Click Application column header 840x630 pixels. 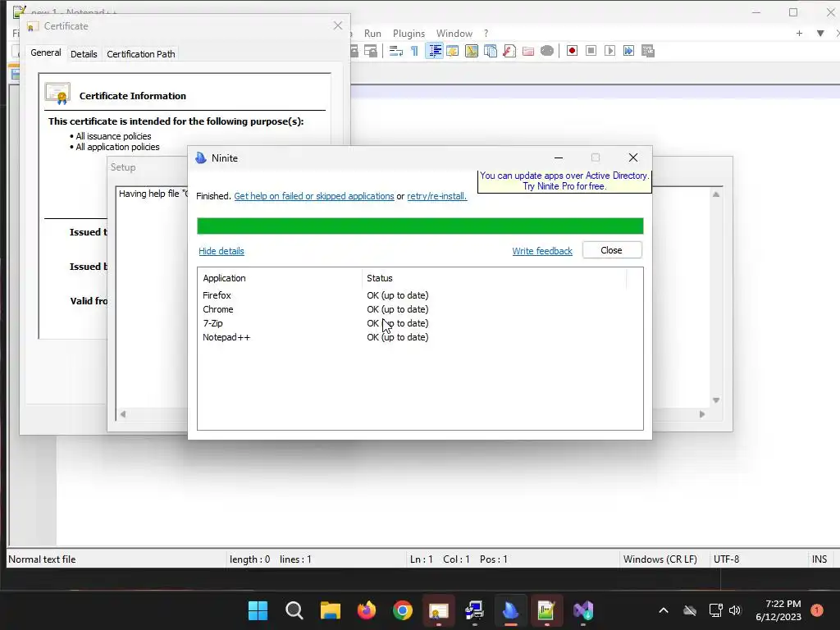point(280,278)
